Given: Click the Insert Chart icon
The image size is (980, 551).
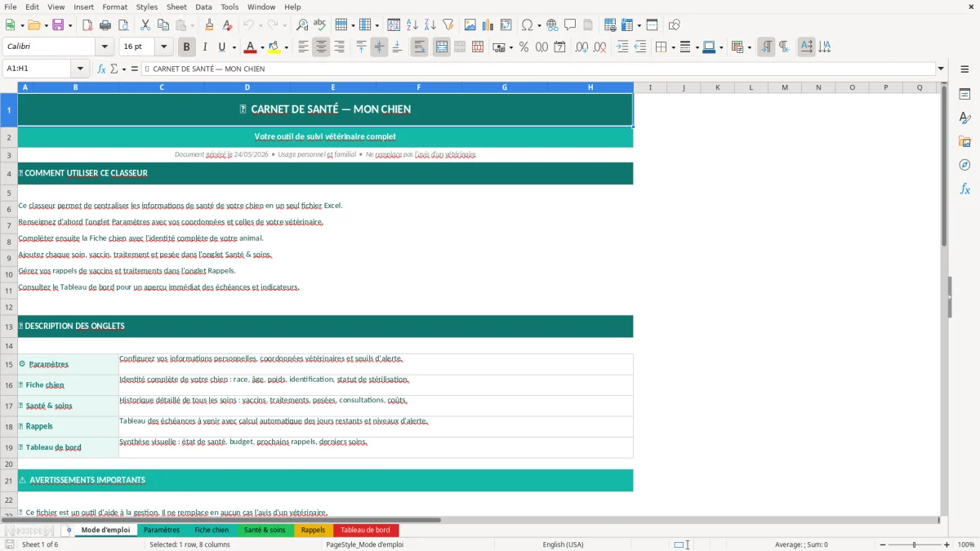Looking at the screenshot, I should pos(488,24).
